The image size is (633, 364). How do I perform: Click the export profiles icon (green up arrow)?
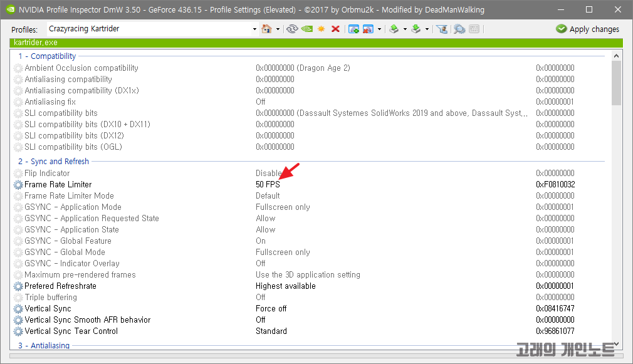pyautogui.click(x=394, y=29)
